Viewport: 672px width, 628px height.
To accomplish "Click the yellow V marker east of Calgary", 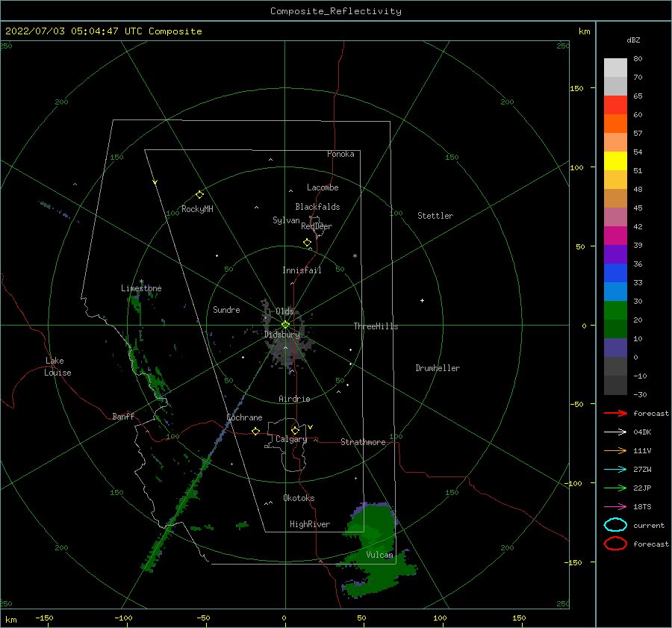I will click(x=311, y=427).
